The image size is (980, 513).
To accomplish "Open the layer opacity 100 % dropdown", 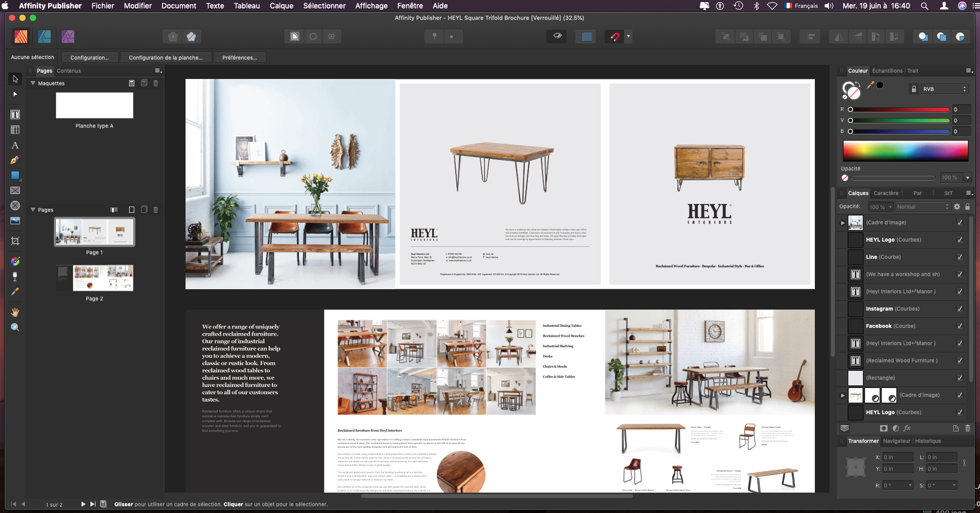I will pyautogui.click(x=880, y=207).
